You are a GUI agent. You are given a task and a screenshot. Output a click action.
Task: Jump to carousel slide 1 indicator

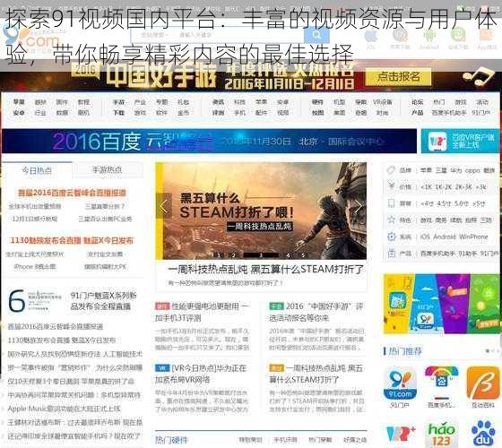[219, 255]
